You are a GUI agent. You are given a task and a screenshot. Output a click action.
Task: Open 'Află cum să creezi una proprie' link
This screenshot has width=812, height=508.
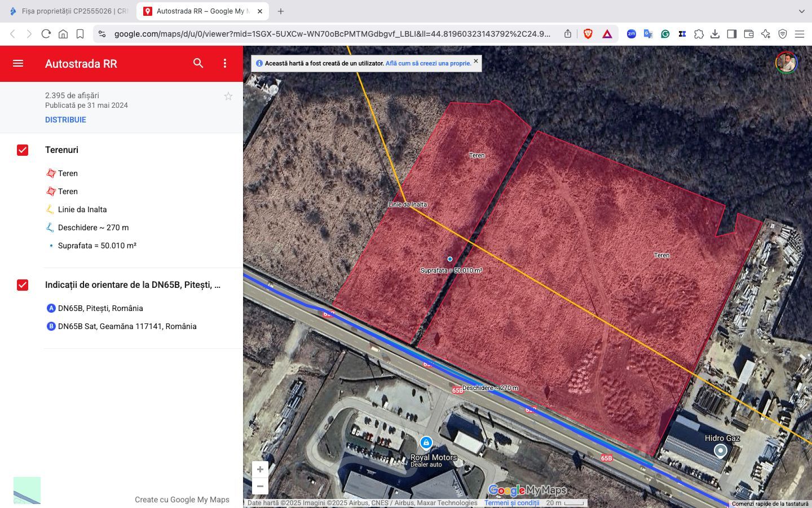click(428, 63)
